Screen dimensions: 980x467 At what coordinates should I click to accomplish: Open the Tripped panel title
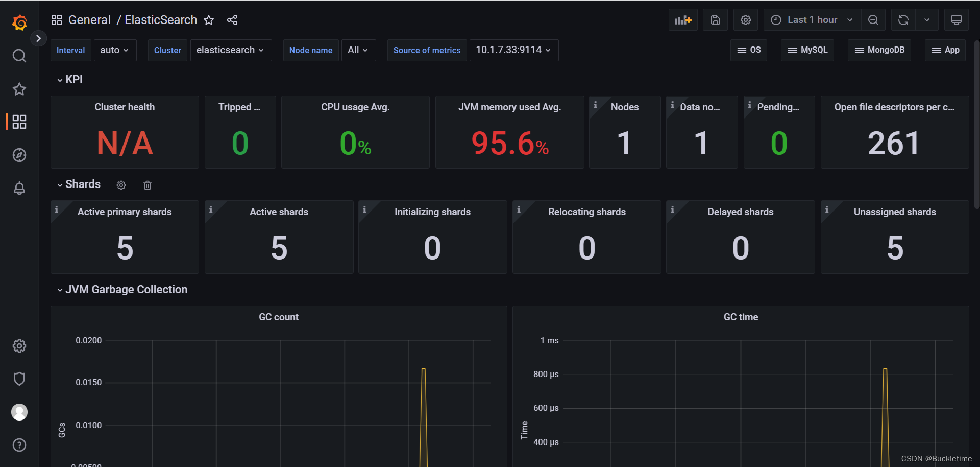click(239, 107)
